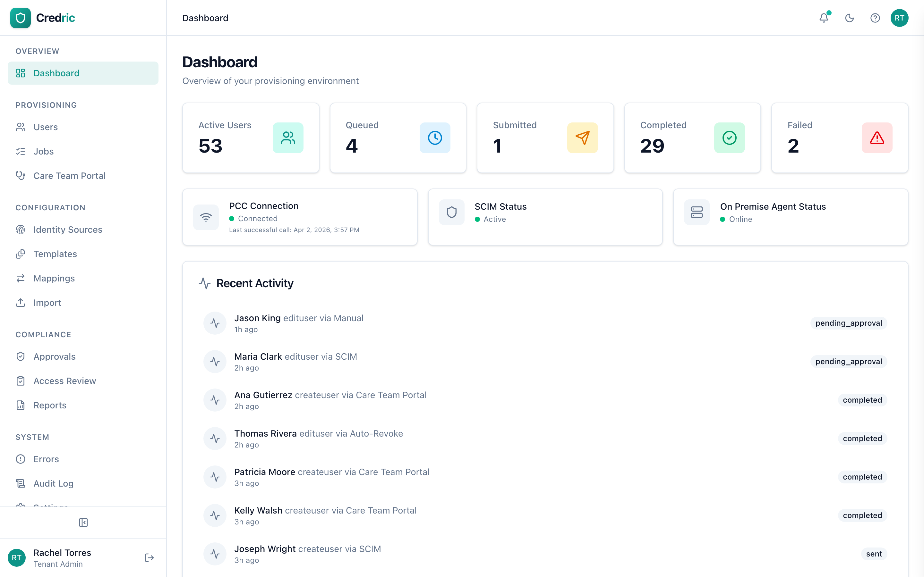Click the Approvals shield-check icon
The height and width of the screenshot is (577, 924).
(x=21, y=356)
